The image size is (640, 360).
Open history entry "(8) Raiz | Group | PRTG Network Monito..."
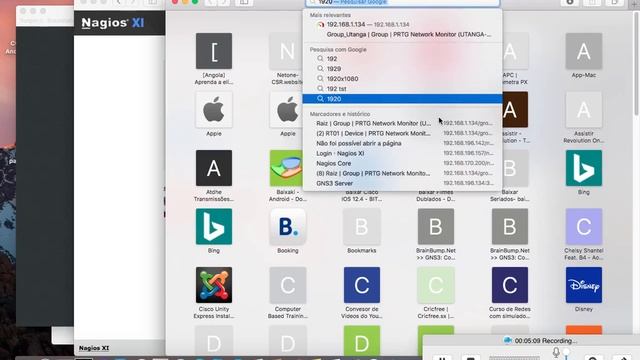click(402, 173)
